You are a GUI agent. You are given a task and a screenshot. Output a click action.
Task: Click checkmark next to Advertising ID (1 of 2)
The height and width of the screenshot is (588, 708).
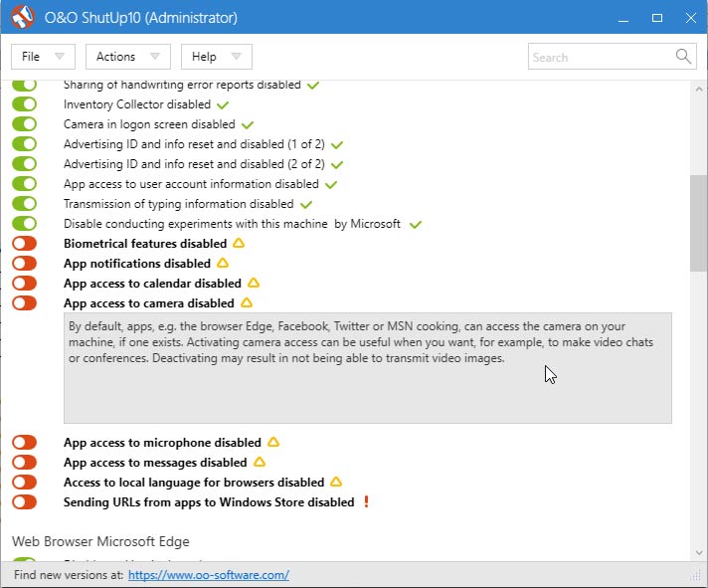coord(337,145)
